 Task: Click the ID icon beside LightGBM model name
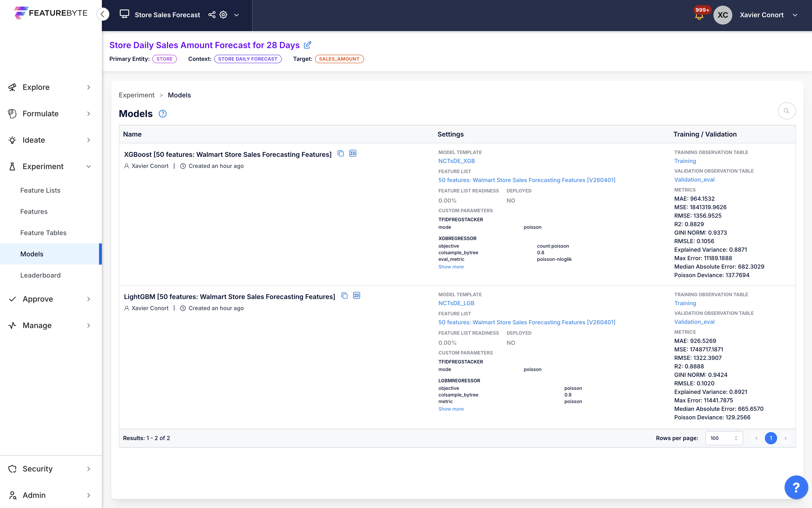[x=356, y=296]
